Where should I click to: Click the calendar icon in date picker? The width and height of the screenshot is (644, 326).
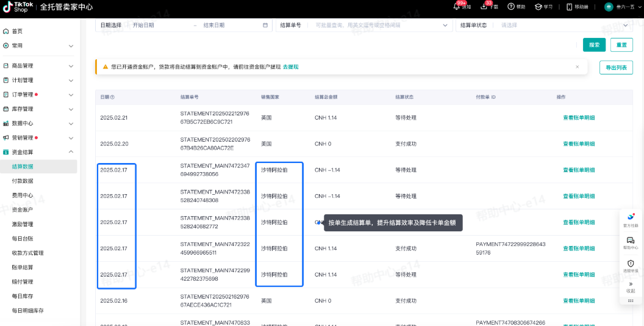265,25
